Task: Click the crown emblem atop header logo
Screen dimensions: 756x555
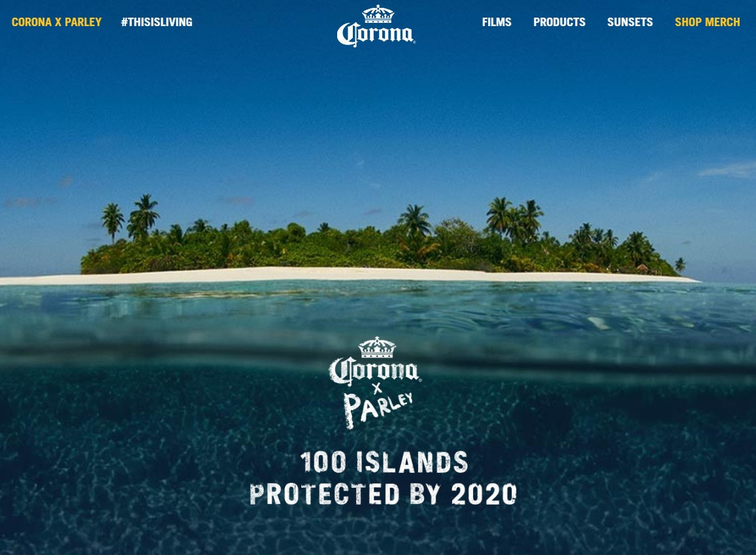Action: pyautogui.click(x=378, y=14)
